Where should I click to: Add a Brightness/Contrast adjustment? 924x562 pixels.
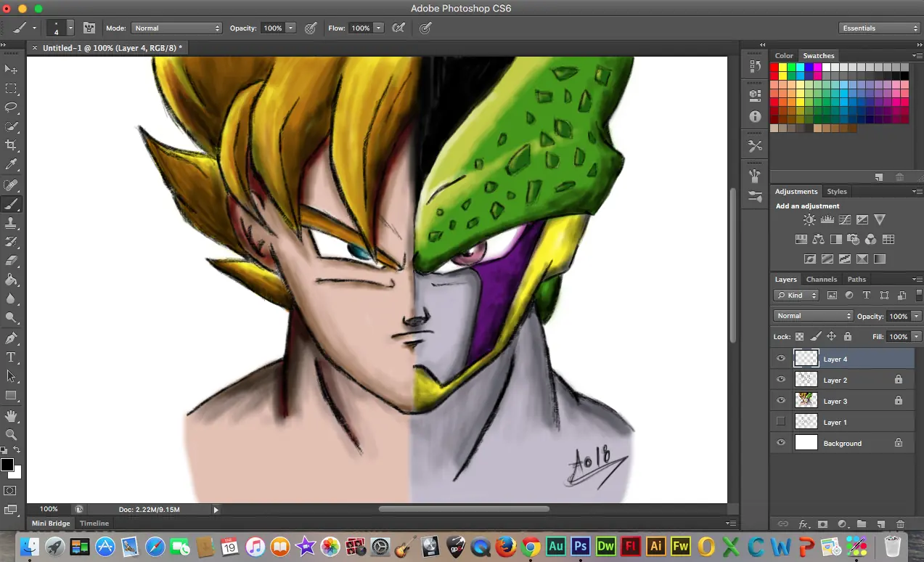tap(809, 219)
